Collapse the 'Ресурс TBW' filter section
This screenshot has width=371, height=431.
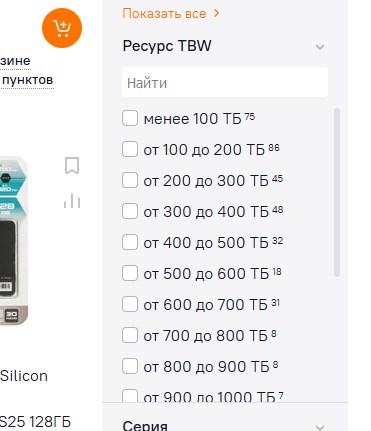point(320,47)
